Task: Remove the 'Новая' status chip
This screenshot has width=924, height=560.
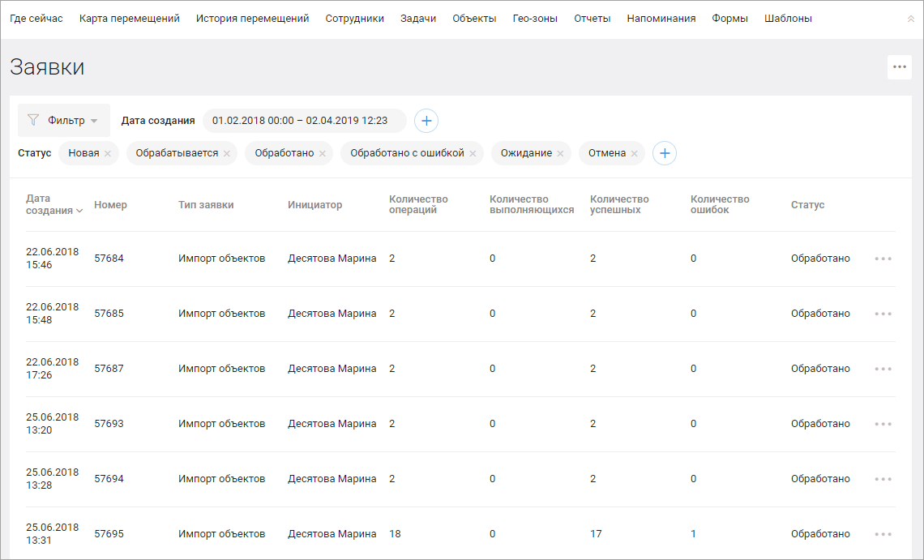Action: point(108,154)
